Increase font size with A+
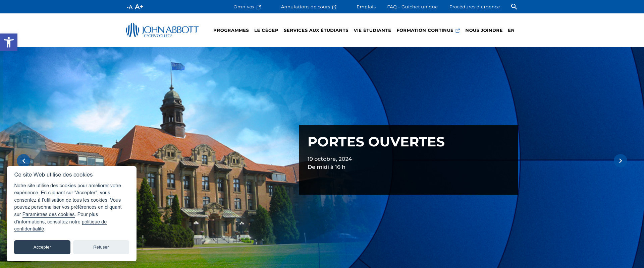 click(139, 7)
